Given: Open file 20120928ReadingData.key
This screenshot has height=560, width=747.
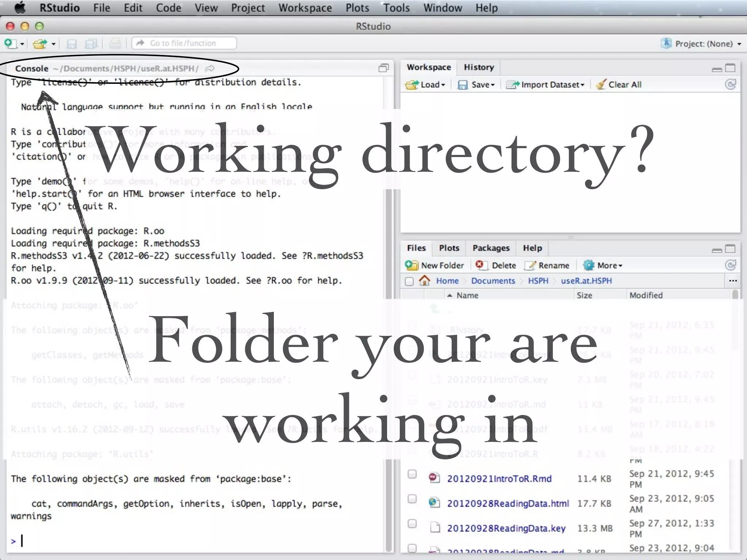Looking at the screenshot, I should point(506,528).
